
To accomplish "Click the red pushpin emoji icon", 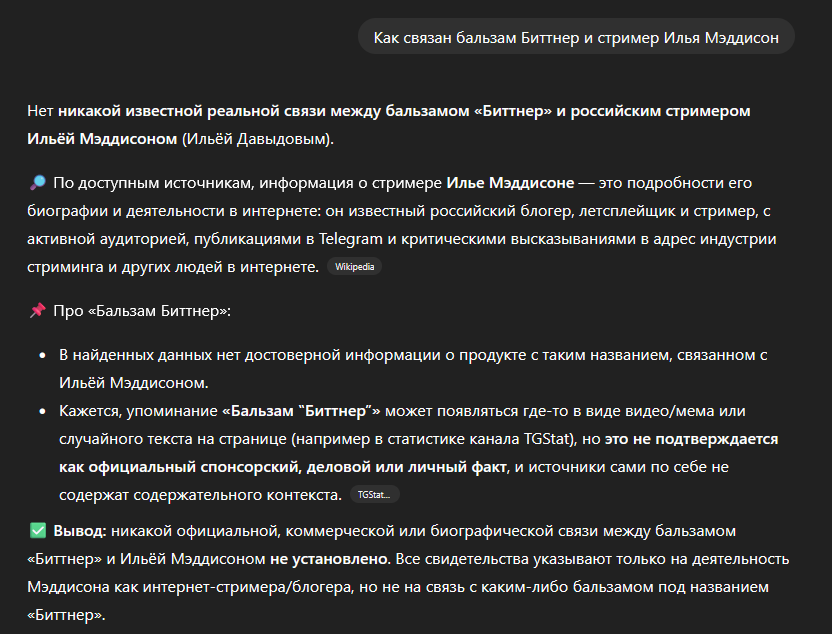I will [37, 311].
